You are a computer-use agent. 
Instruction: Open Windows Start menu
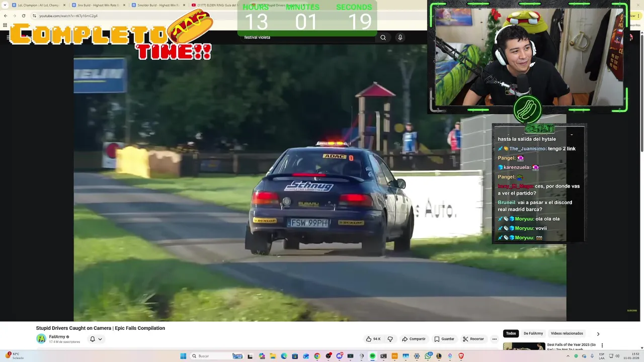click(183, 356)
